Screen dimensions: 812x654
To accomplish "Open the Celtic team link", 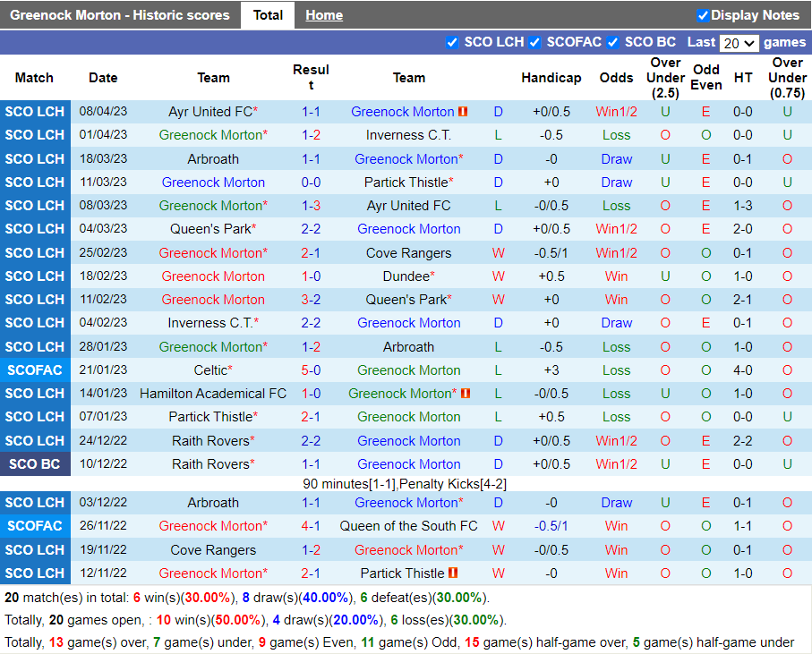I will coord(210,369).
